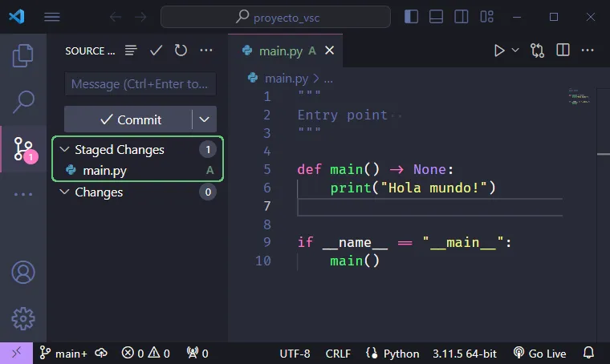
Task: Click the commit message input field
Action: pos(140,84)
